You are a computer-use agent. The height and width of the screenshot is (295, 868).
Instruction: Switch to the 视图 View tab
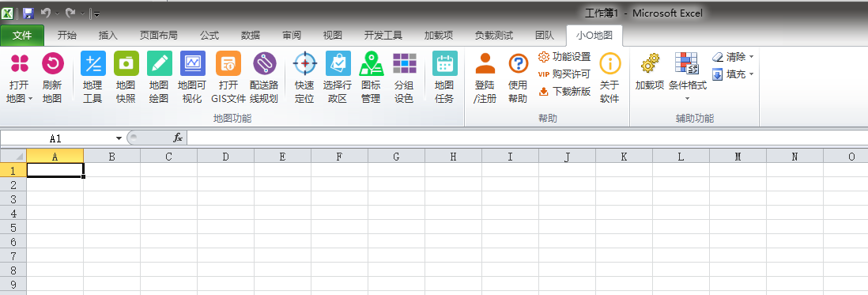[x=333, y=36]
